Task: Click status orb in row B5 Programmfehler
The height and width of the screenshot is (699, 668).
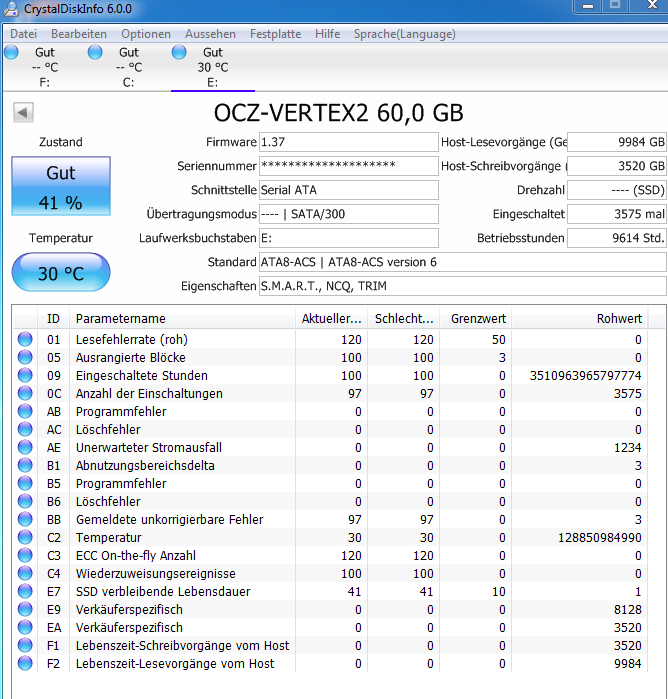Action: pos(25,483)
